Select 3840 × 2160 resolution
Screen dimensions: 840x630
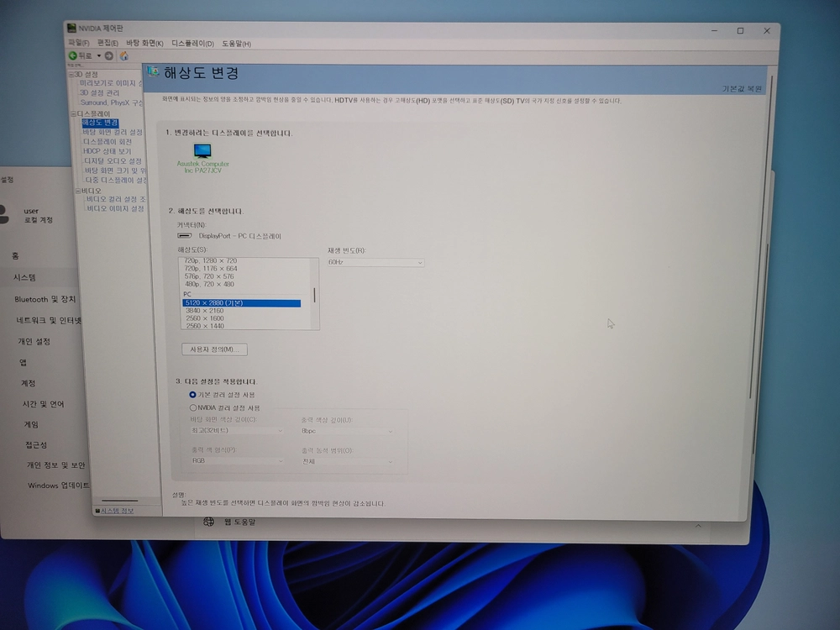[205, 311]
